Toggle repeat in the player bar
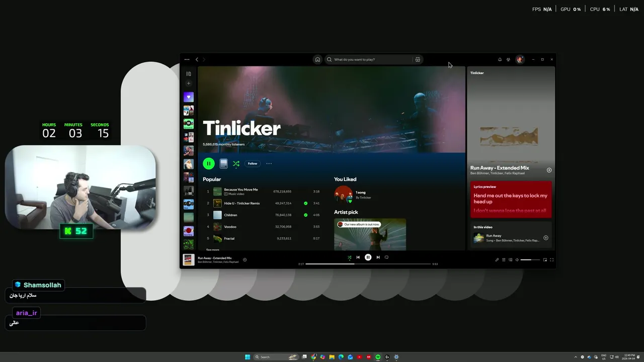Viewport: 644px width, 362px height. (x=386, y=257)
